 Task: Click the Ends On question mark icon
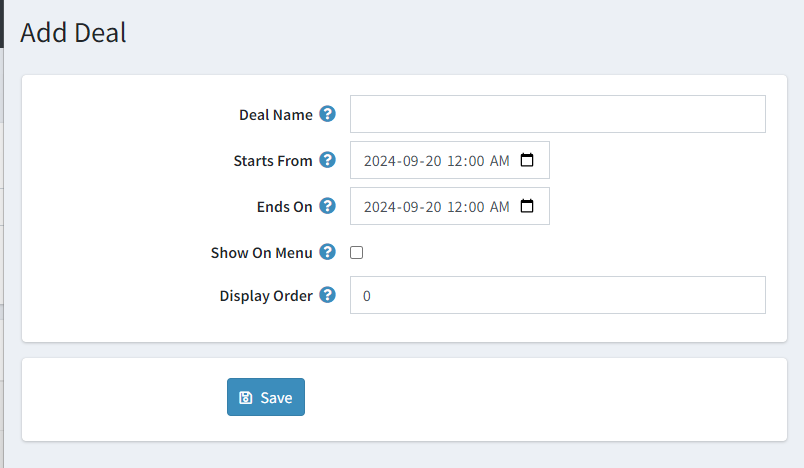(327, 206)
